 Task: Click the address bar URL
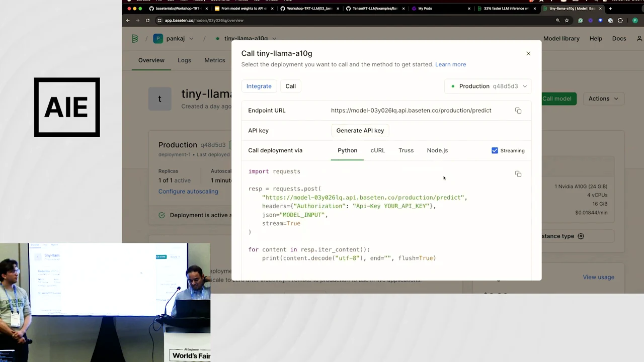pyautogui.click(x=204, y=21)
